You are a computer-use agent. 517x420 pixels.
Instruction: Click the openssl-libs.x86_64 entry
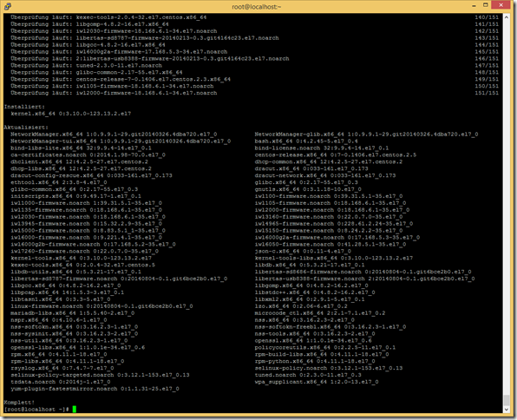(78, 347)
